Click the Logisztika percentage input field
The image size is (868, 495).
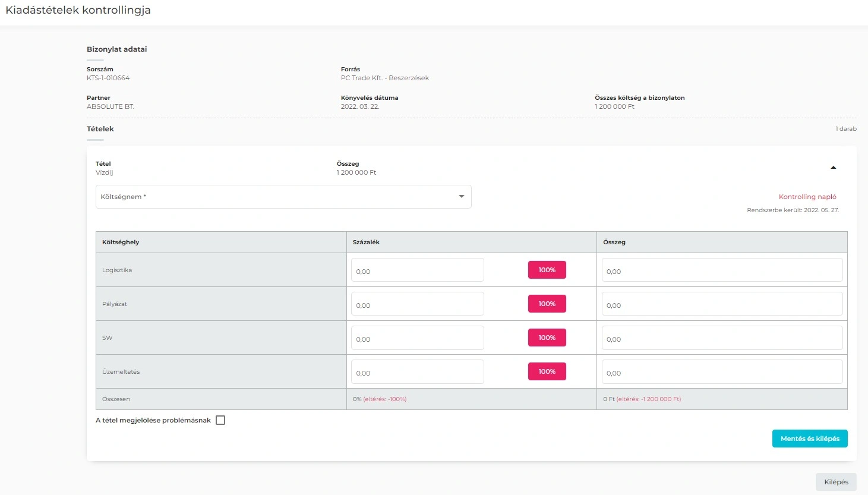[417, 270]
